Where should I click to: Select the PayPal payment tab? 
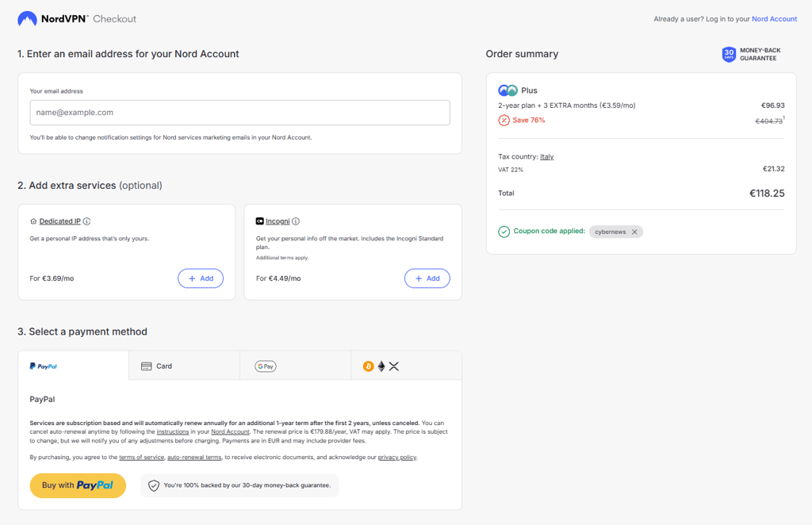coord(74,366)
